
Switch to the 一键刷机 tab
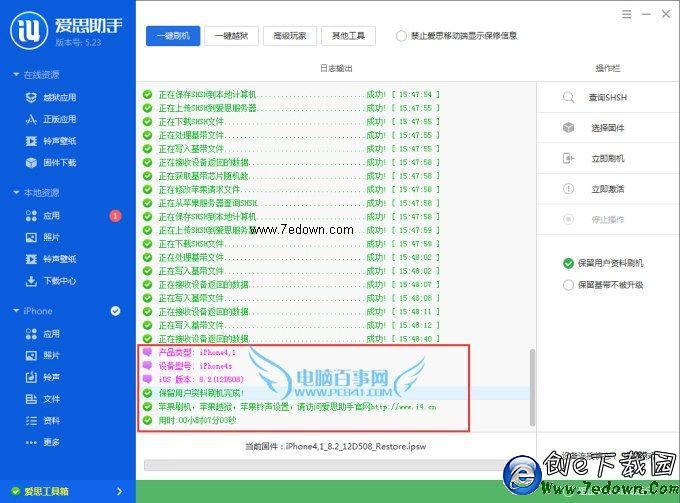[173, 36]
